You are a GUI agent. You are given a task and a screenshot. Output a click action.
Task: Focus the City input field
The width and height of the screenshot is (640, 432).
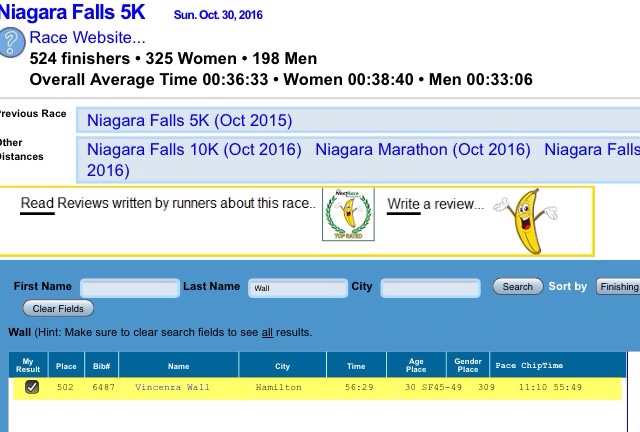point(430,288)
